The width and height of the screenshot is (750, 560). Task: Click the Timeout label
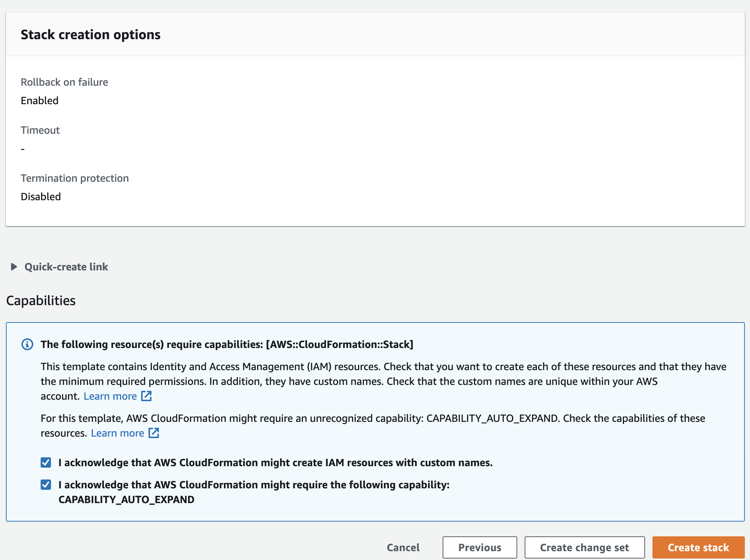(40, 130)
